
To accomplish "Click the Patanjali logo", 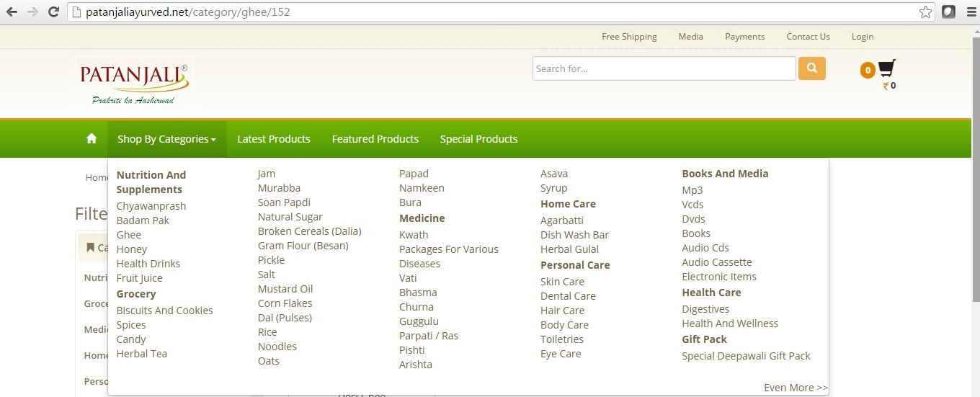I will (x=135, y=81).
